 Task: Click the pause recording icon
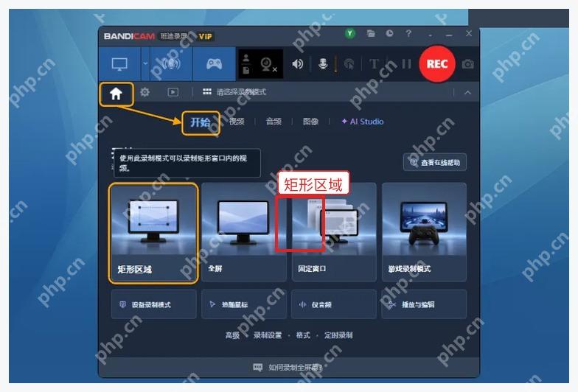point(406,64)
